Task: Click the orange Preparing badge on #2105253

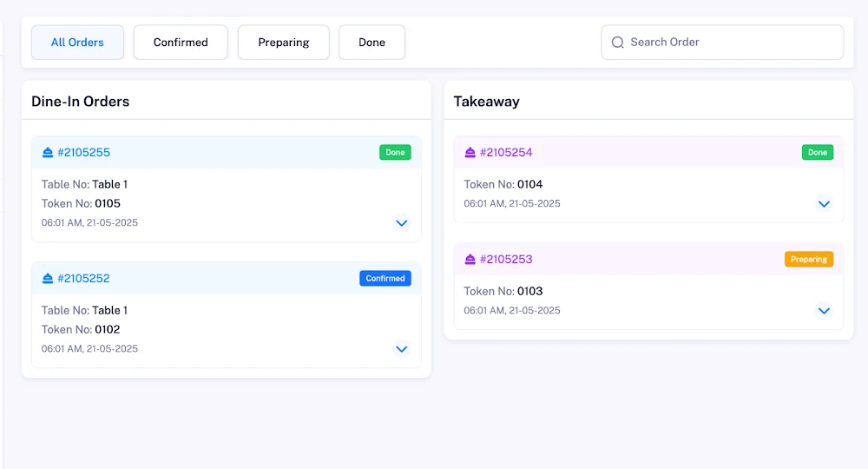Action: [809, 259]
